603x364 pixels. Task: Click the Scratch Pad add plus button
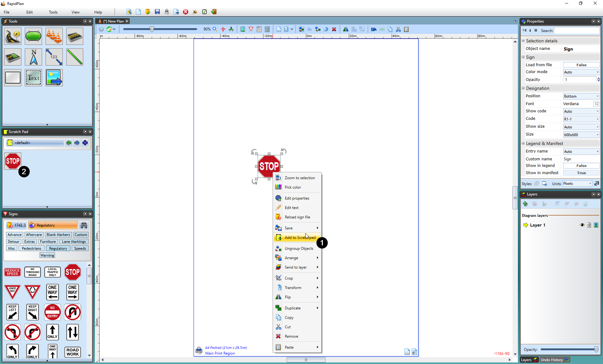(85, 143)
